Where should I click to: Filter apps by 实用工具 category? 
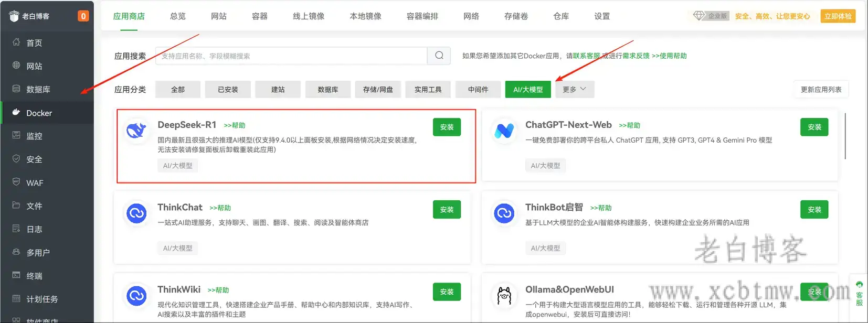pyautogui.click(x=428, y=89)
